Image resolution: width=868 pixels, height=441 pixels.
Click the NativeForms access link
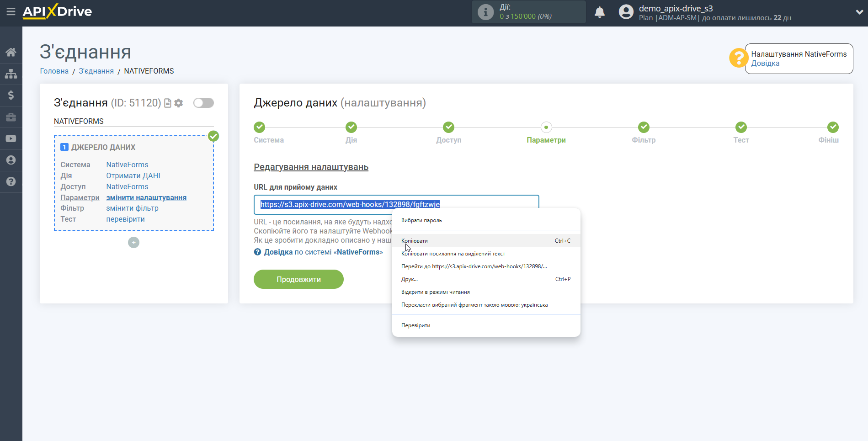point(127,186)
